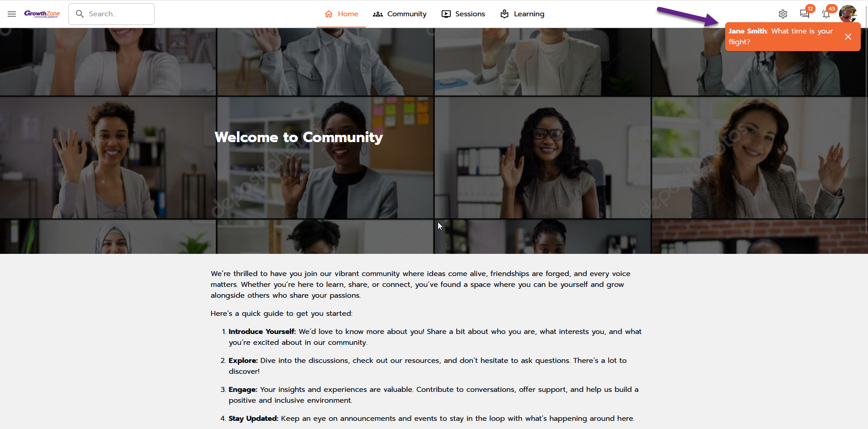The width and height of the screenshot is (868, 429).
Task: Select the Home tab
Action: (x=341, y=14)
